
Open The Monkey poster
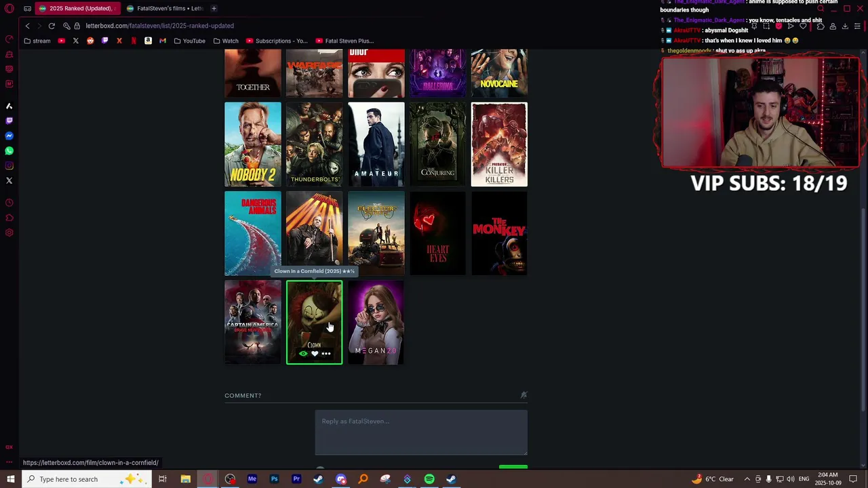[x=500, y=233]
